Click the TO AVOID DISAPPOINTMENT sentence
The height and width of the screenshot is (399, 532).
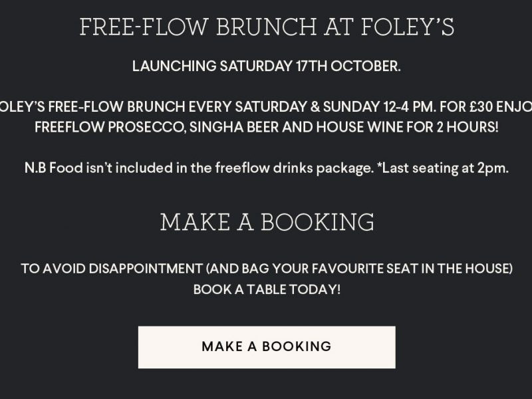coord(267,269)
